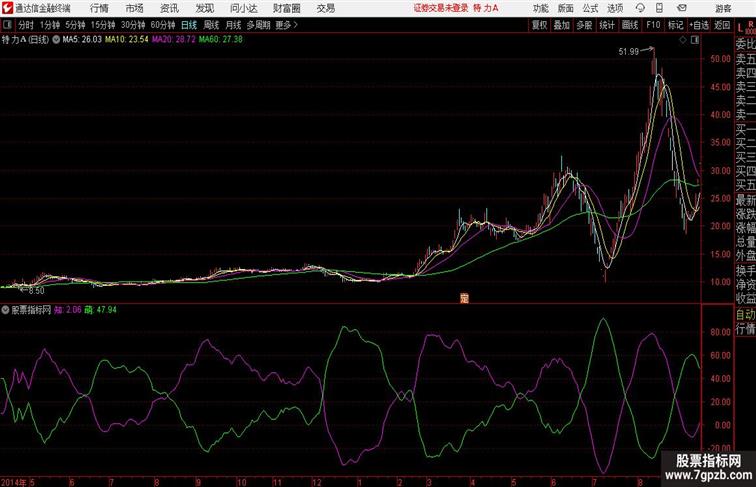Open the mobile phone icon in title bar
The height and width of the screenshot is (487, 756).
tap(660, 8)
